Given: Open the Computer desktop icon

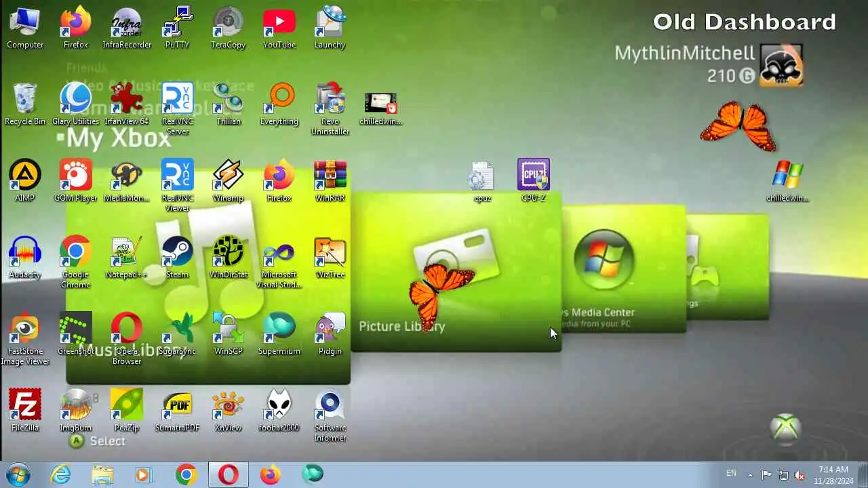Looking at the screenshot, I should pyautogui.click(x=25, y=28).
